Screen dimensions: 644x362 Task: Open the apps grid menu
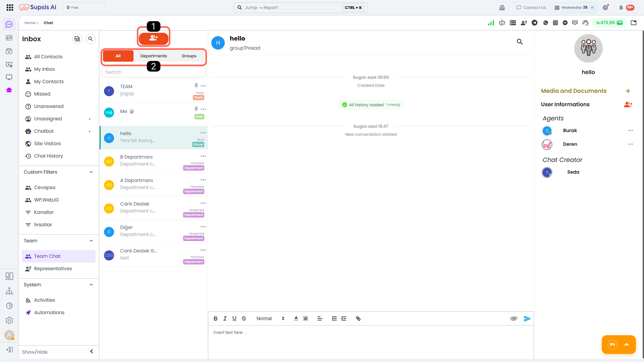[x=10, y=8]
